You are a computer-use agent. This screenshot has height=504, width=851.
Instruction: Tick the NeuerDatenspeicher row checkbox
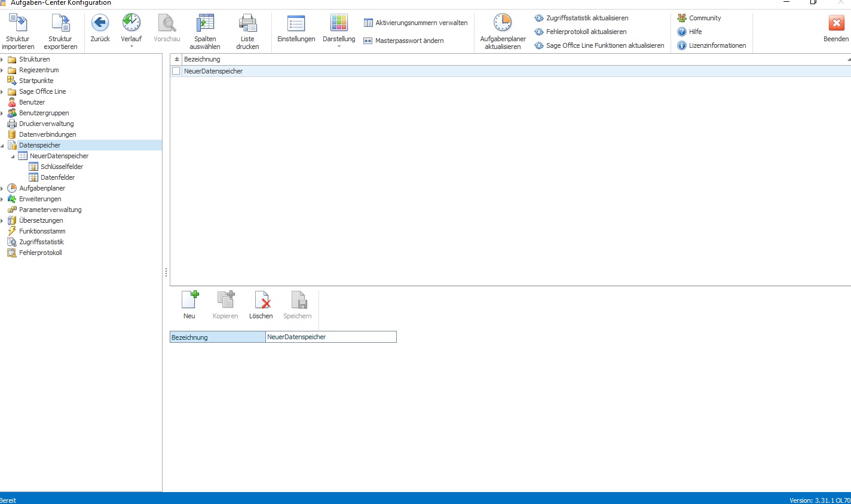tap(176, 71)
